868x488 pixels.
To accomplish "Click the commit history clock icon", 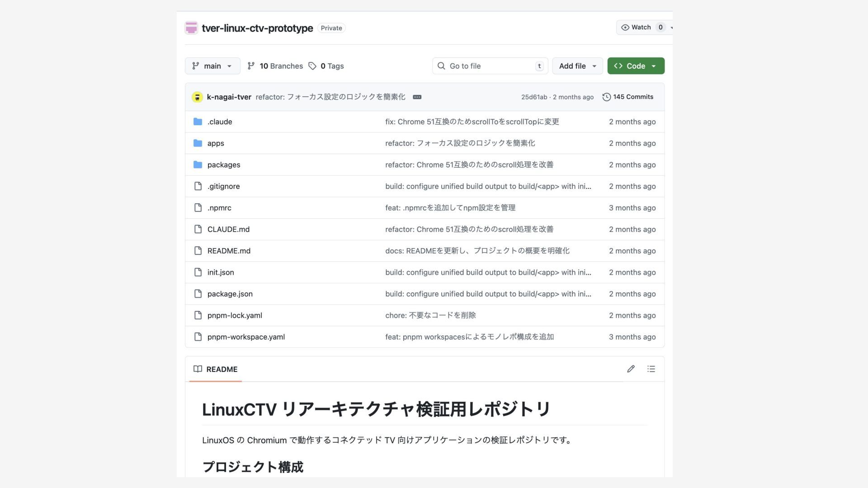I will pyautogui.click(x=606, y=97).
